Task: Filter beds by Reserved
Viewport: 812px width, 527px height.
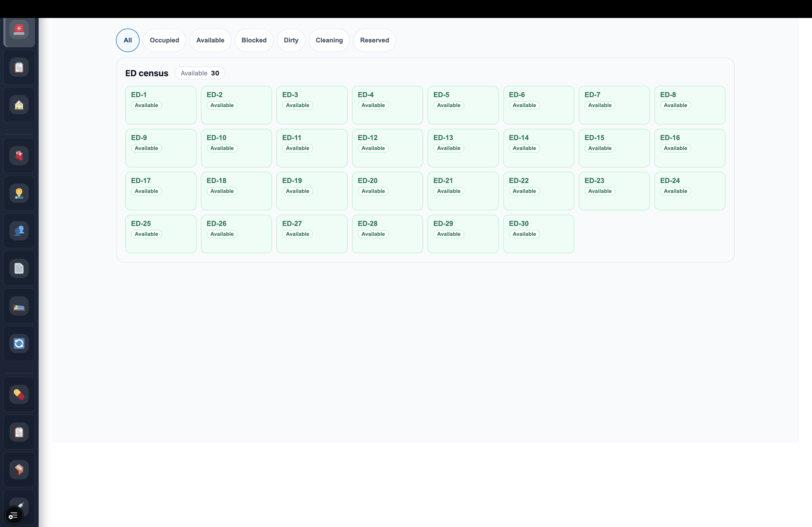Action: (x=375, y=40)
